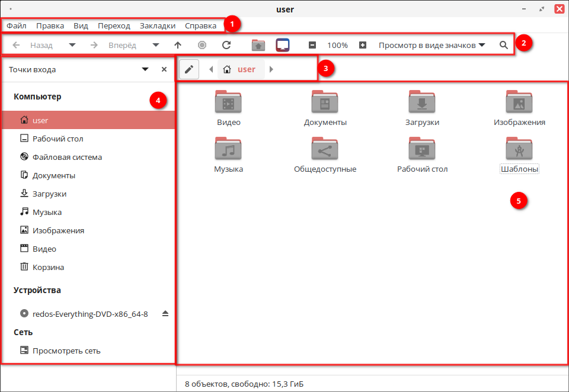This screenshot has height=392, width=569.
Task: Select Загрузки in the sidebar
Action: tap(88, 194)
